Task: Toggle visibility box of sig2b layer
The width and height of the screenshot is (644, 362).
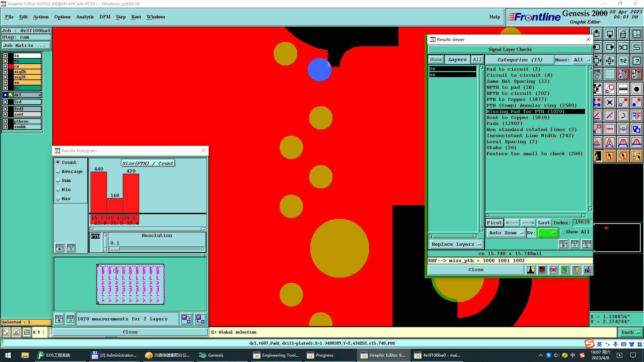Action: 5,72
